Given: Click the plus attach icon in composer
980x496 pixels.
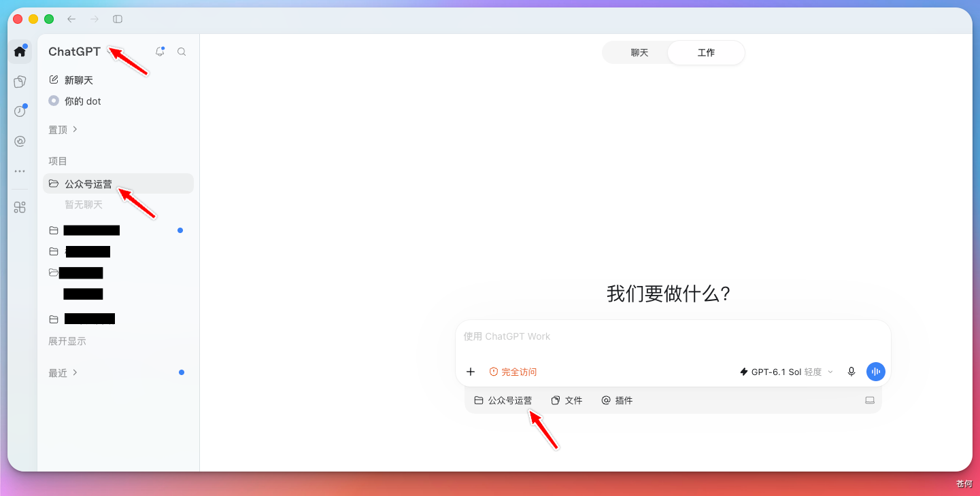Looking at the screenshot, I should tap(471, 372).
